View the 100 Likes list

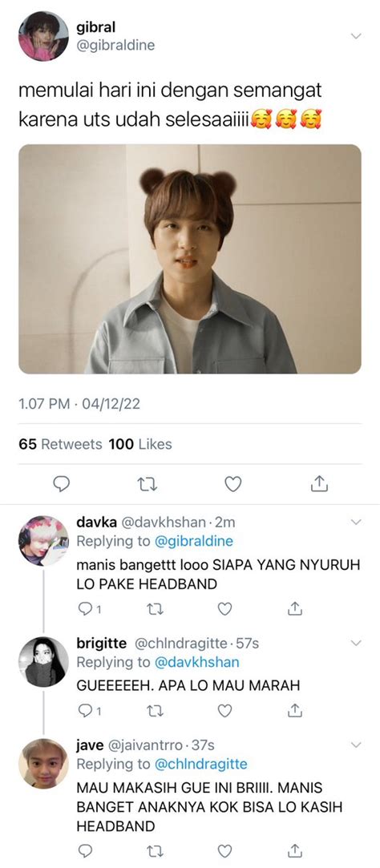point(140,444)
